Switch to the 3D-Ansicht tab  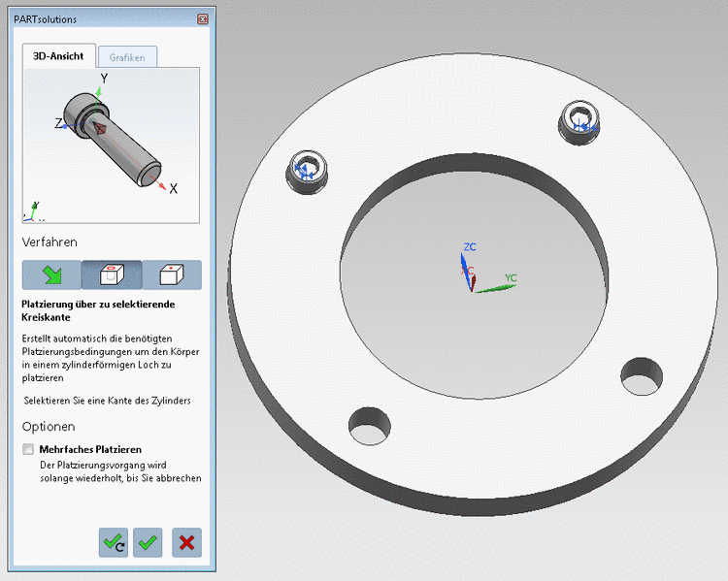pos(58,56)
